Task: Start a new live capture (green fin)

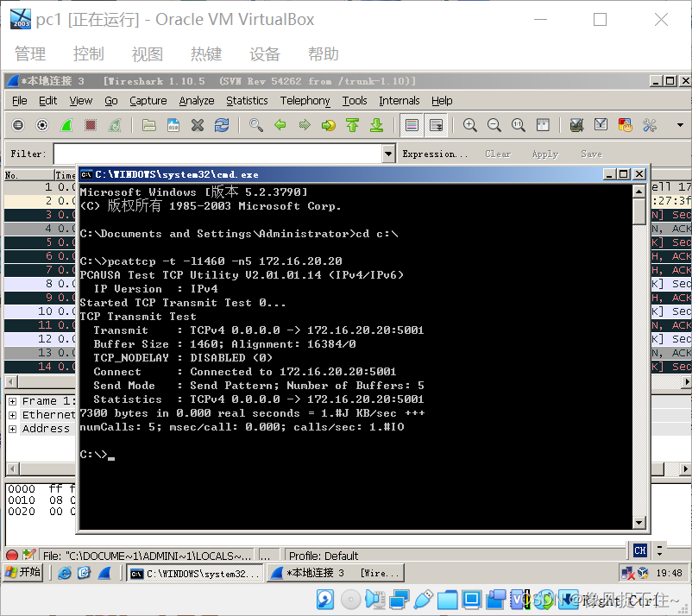Action: coord(66,125)
